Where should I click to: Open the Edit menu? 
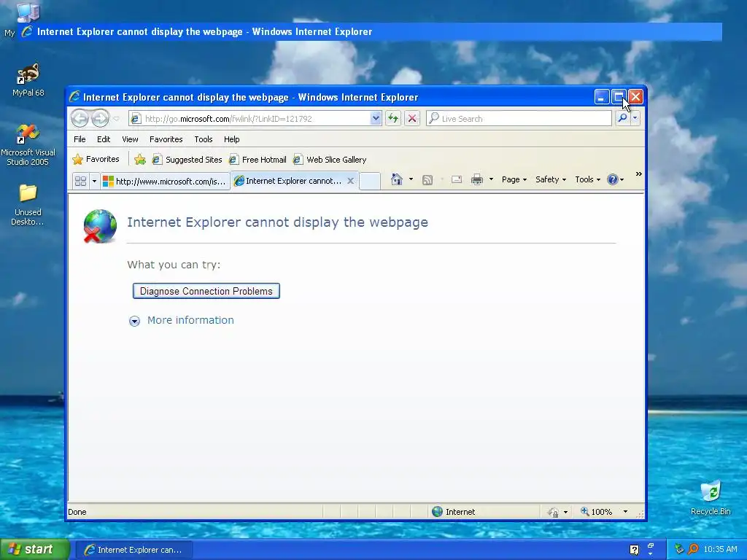click(x=104, y=139)
